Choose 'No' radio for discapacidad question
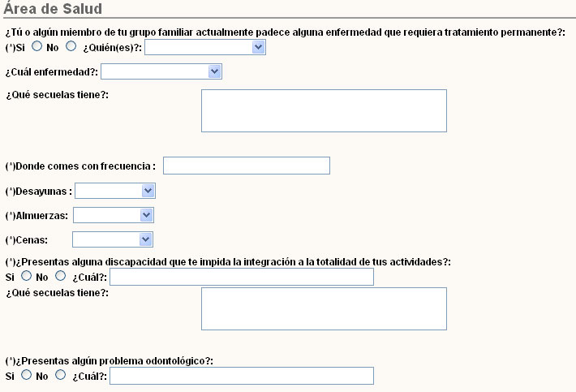 (60, 276)
